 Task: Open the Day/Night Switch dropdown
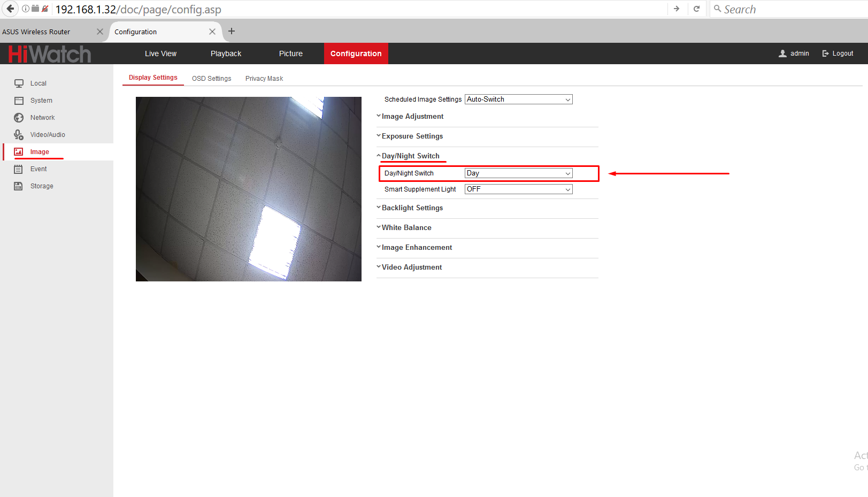pos(518,173)
